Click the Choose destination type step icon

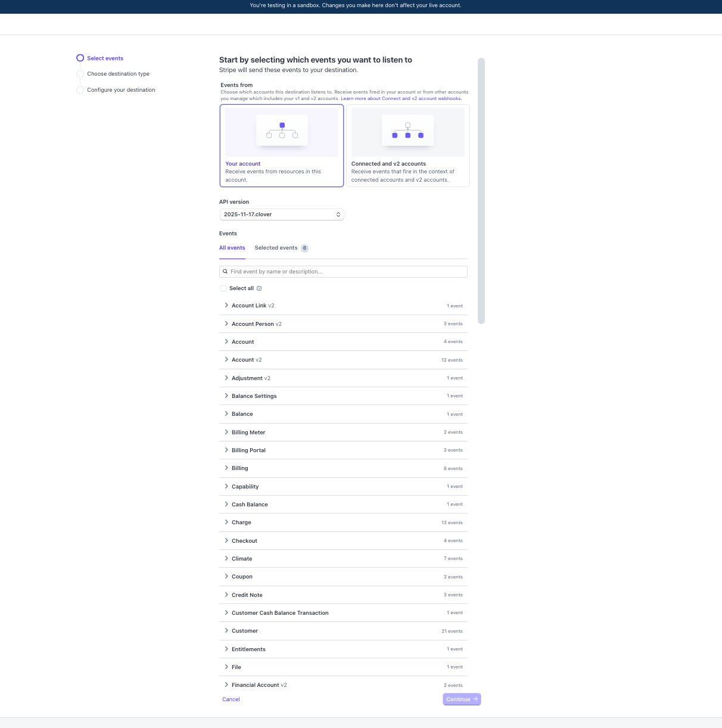[80, 74]
